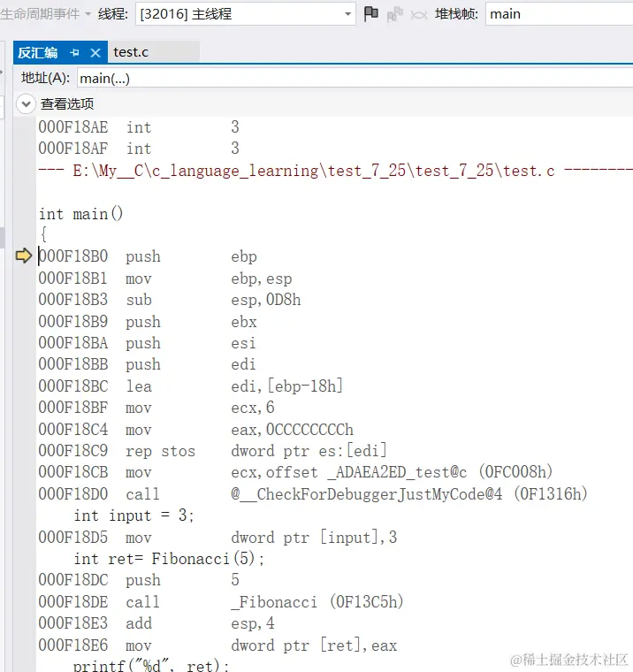Click the line 000F18BF mov ecx, 6
This screenshot has height=672, width=633.
[156, 407]
